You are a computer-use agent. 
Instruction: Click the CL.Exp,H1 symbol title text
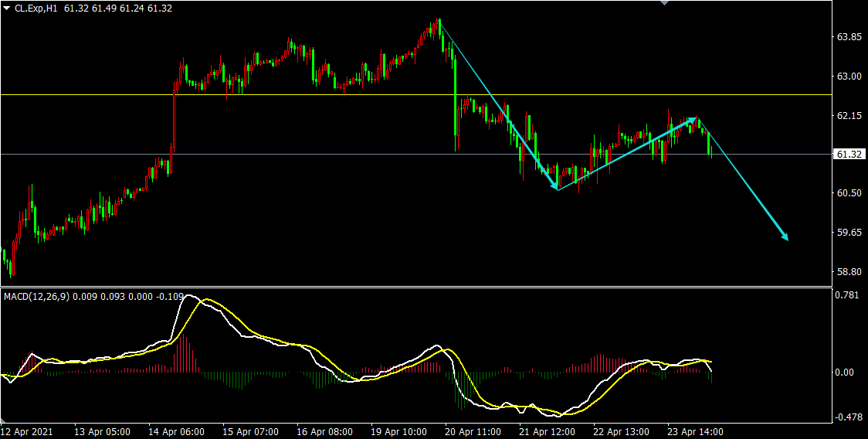40,8
